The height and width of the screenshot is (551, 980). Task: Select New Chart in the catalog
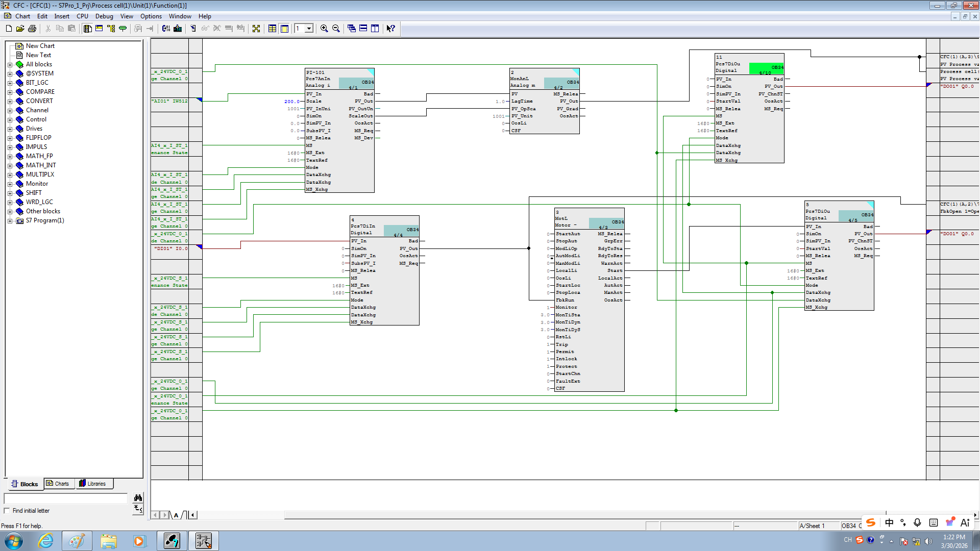[40, 46]
